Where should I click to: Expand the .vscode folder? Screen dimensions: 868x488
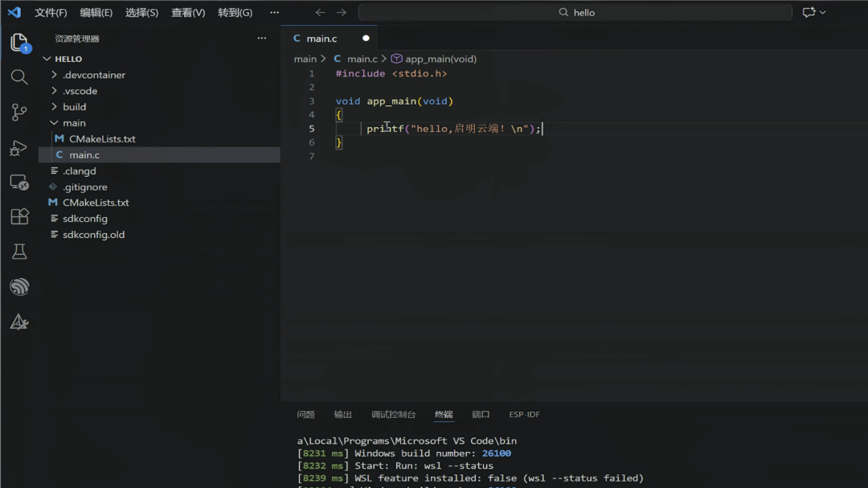(54, 91)
